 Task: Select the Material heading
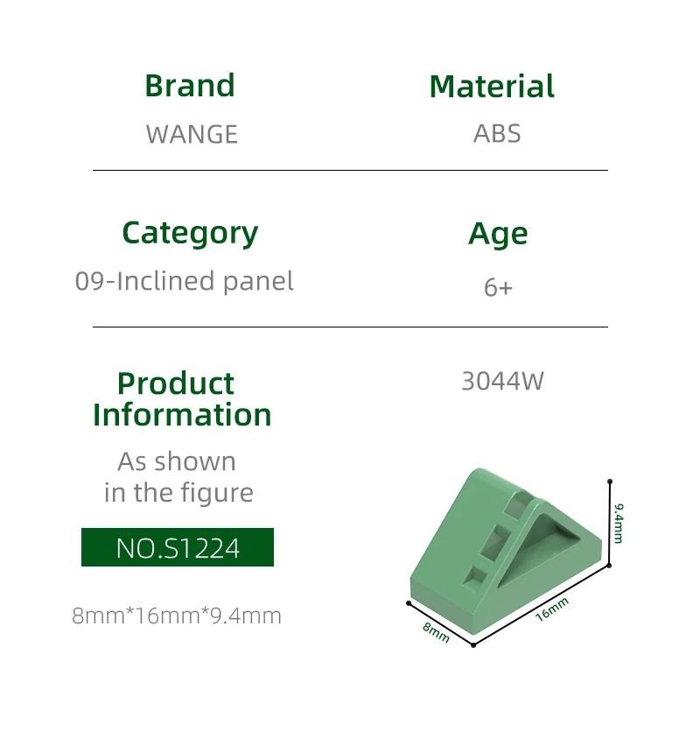pyautogui.click(x=492, y=87)
